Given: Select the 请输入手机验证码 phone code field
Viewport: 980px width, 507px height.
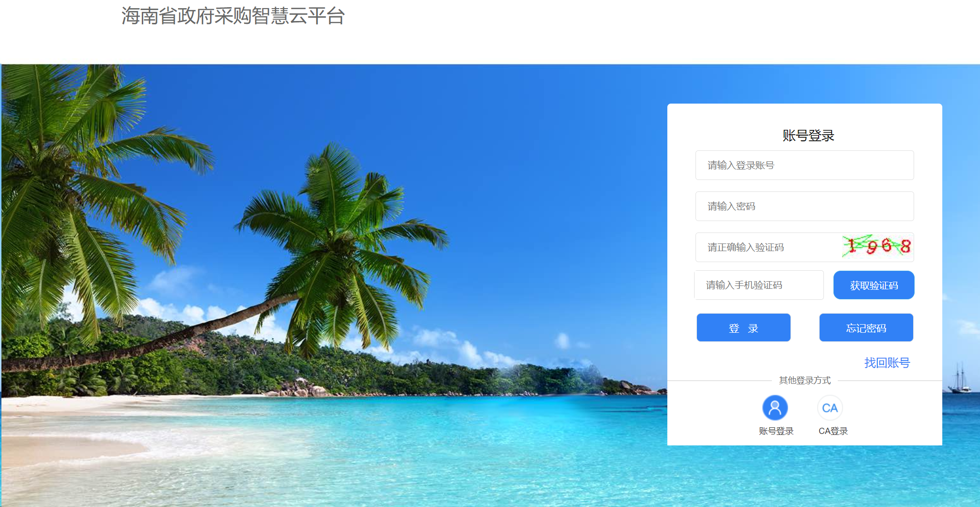Looking at the screenshot, I should coord(759,285).
